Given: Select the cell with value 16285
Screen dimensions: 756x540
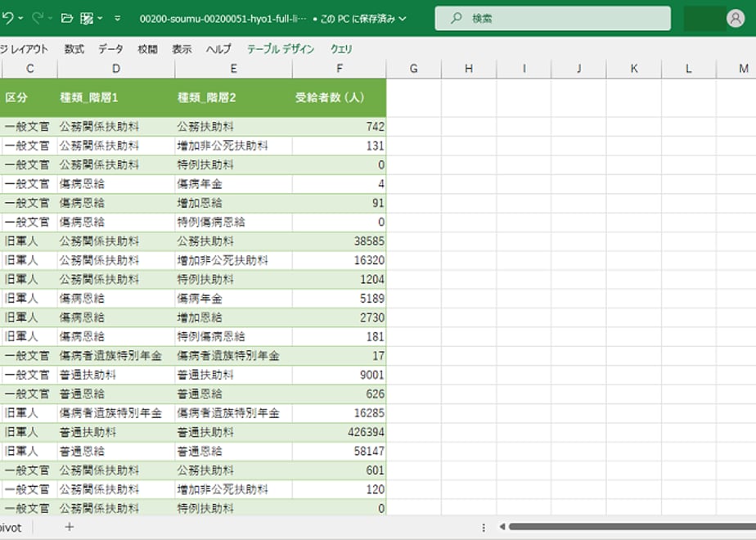Looking at the screenshot, I should click(340, 413).
